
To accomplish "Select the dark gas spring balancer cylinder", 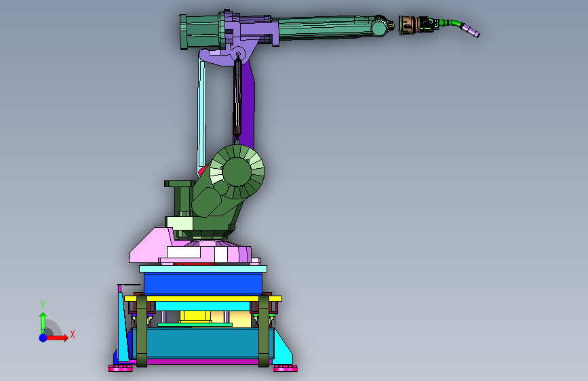I will pyautogui.click(x=237, y=98).
